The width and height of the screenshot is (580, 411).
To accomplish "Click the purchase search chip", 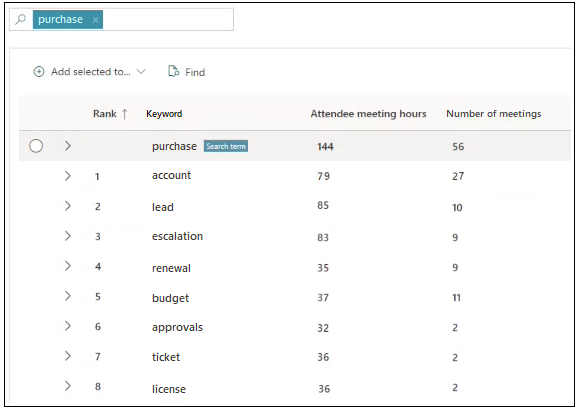I will click(68, 19).
